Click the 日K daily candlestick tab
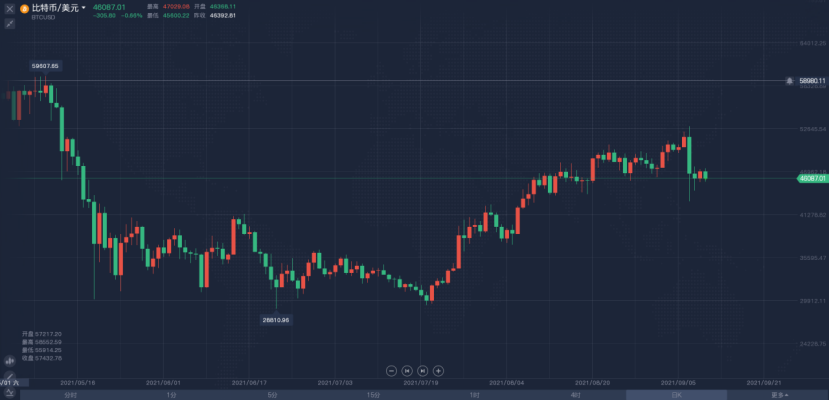Image resolution: width=830 pixels, height=400 pixels. click(x=676, y=395)
